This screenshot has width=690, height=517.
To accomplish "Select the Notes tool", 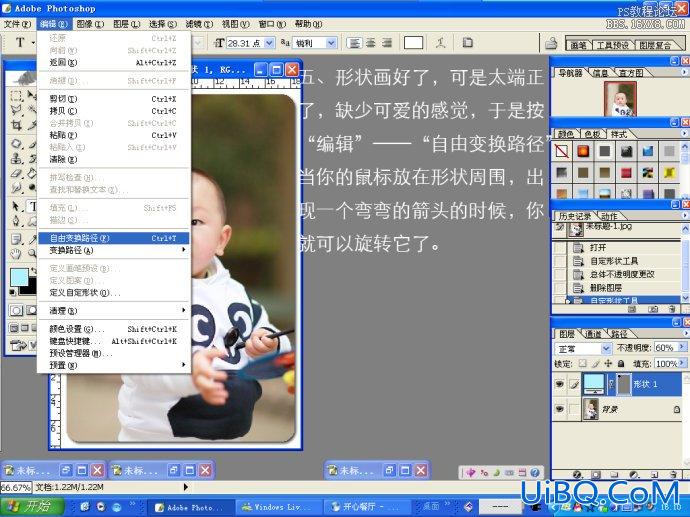I will click(16, 239).
